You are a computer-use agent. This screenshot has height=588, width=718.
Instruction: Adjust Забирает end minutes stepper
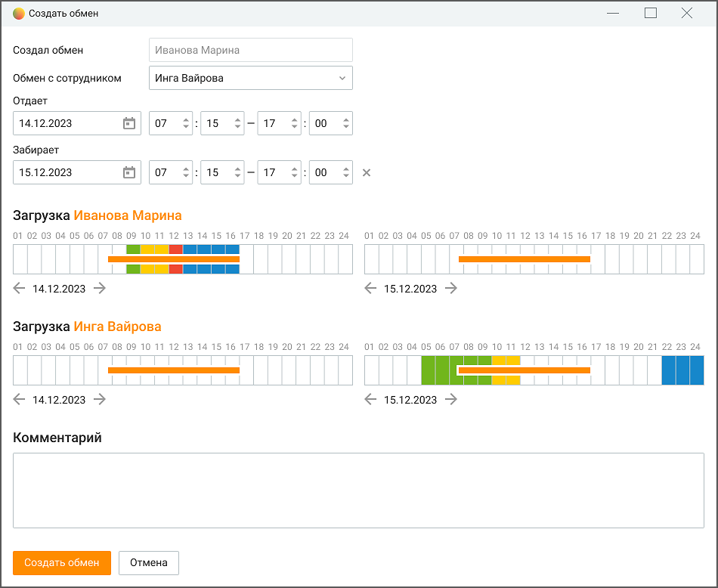pos(346,172)
